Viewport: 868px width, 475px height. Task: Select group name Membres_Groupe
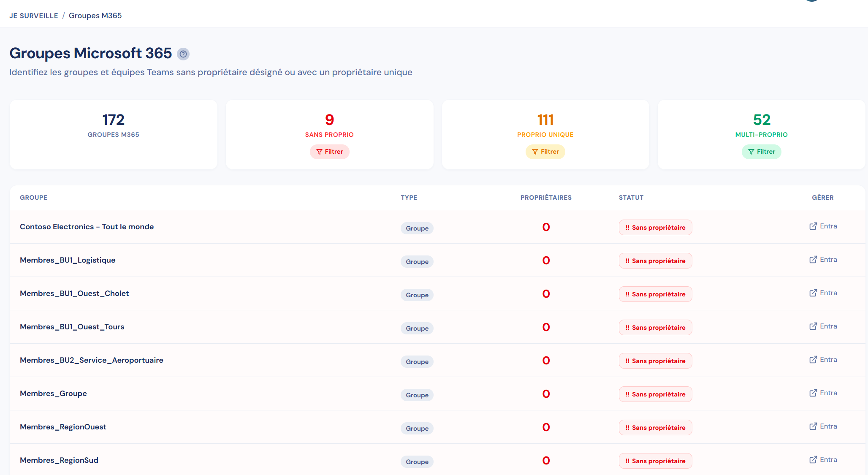pyautogui.click(x=54, y=394)
